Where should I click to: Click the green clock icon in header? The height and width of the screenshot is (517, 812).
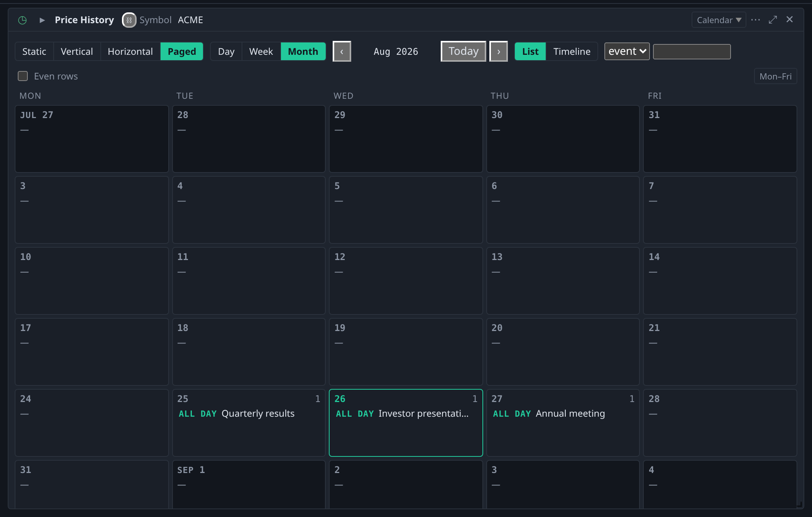tap(22, 20)
